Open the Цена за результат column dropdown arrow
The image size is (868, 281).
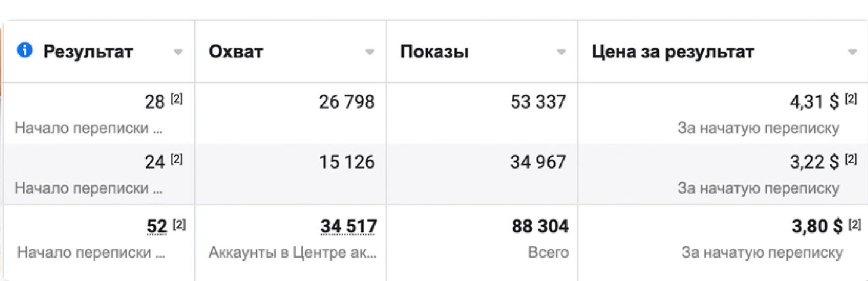click(853, 52)
